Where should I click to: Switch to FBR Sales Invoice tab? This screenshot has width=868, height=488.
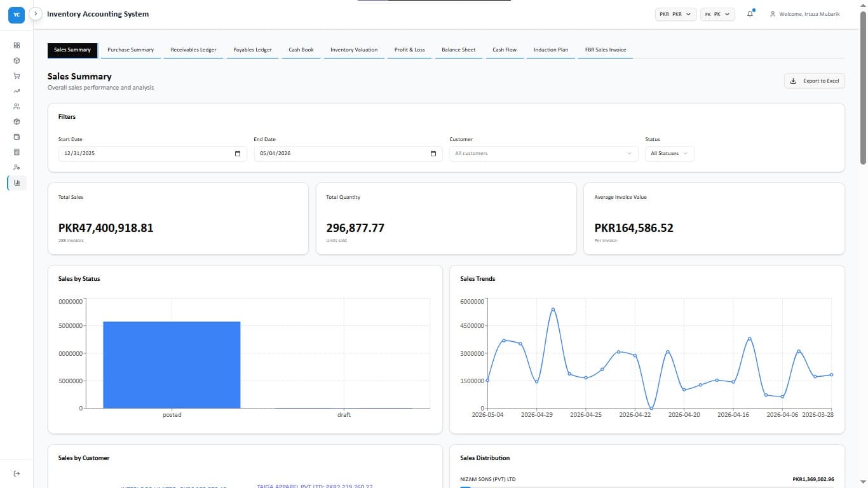tap(606, 50)
